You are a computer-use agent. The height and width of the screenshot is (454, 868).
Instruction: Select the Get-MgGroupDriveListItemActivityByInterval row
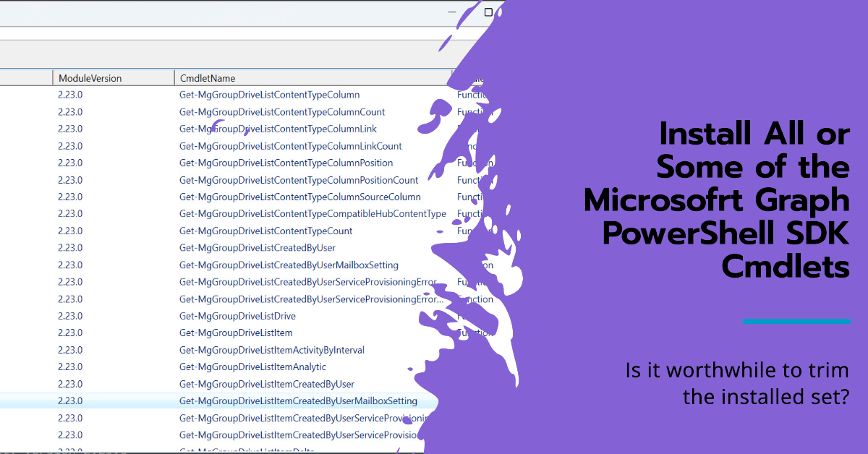pyautogui.click(x=271, y=350)
